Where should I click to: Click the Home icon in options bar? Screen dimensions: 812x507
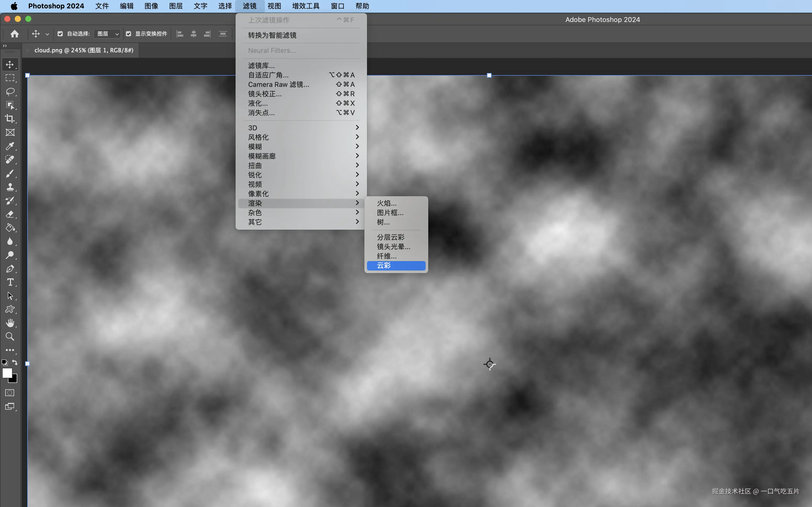click(14, 33)
